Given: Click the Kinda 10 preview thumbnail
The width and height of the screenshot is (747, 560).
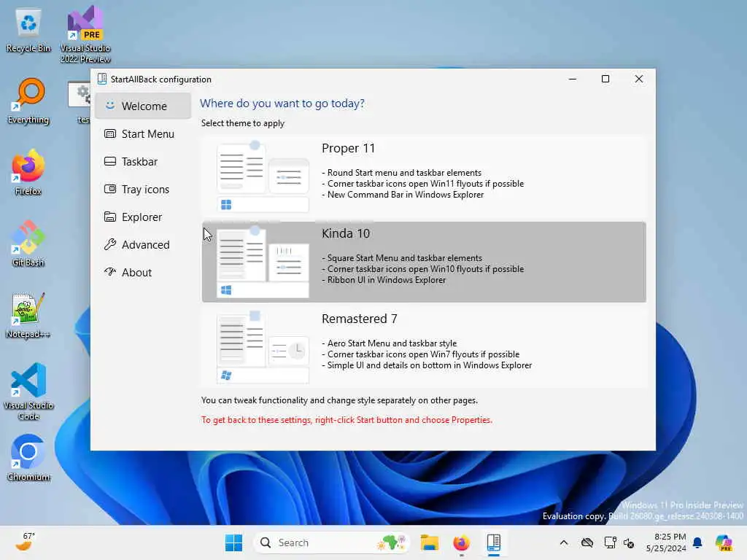Looking at the screenshot, I should [x=263, y=262].
